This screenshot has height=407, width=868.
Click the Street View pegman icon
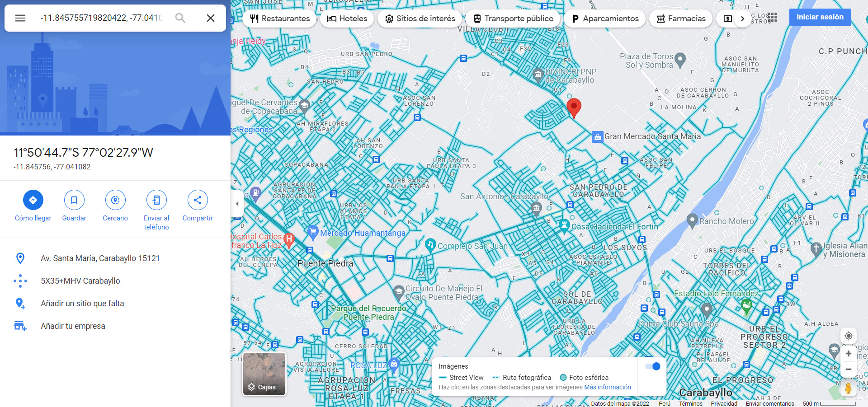[849, 388]
